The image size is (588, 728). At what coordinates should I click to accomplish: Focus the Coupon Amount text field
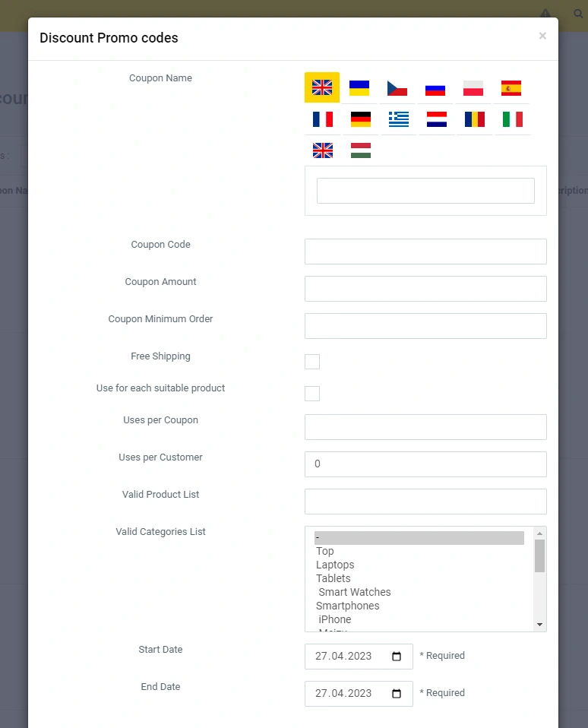425,289
